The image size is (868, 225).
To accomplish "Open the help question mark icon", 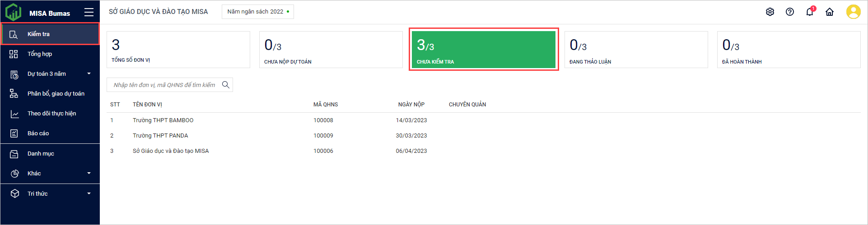I will 790,12.
